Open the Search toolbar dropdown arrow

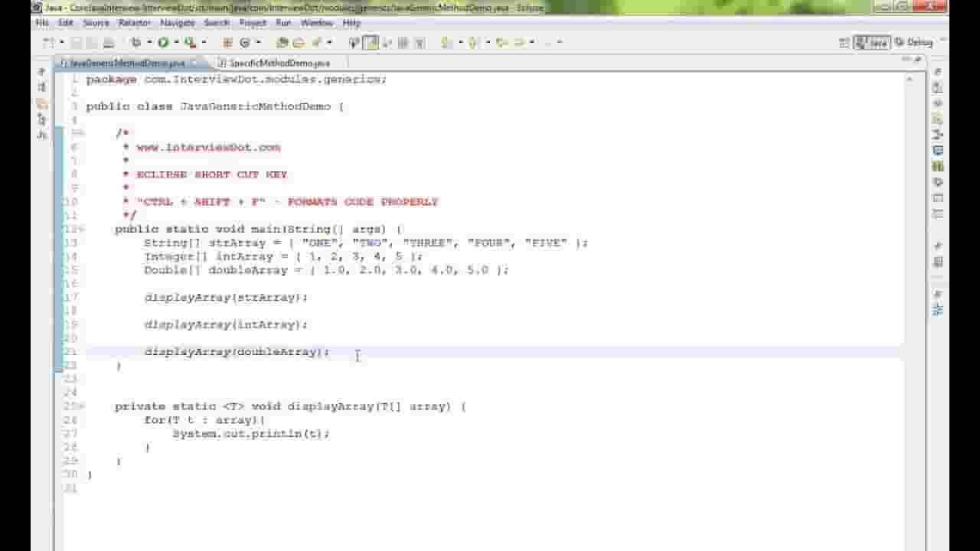pyautogui.click(x=329, y=43)
